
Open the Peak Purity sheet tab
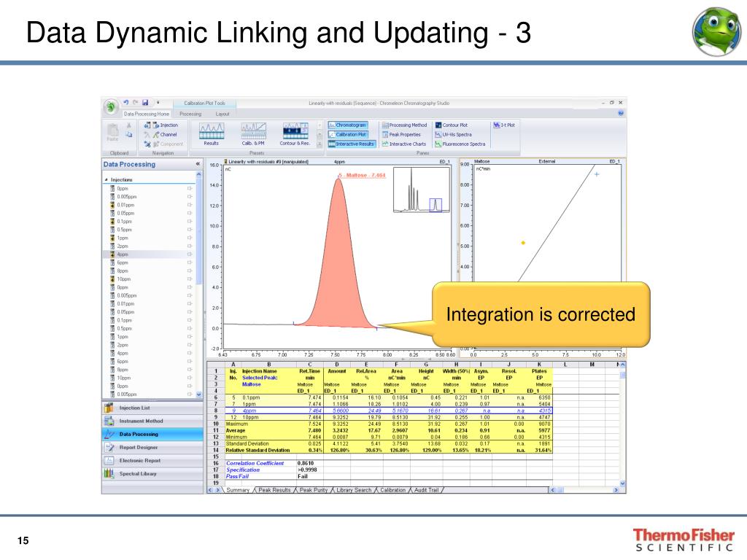314,490
